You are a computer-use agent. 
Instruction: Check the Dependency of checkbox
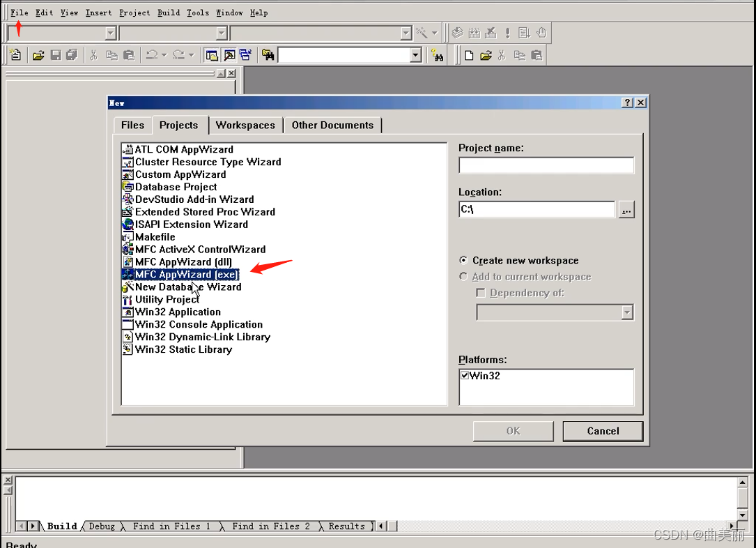pos(481,293)
